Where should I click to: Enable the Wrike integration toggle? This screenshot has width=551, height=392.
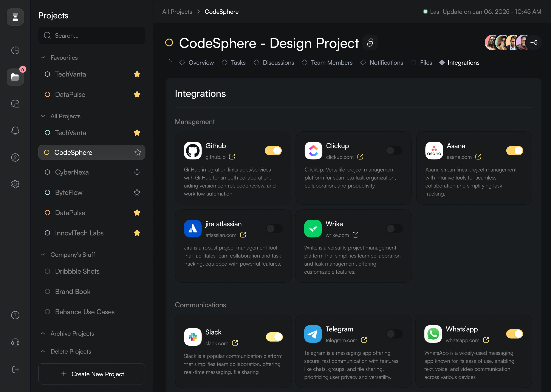click(x=395, y=229)
